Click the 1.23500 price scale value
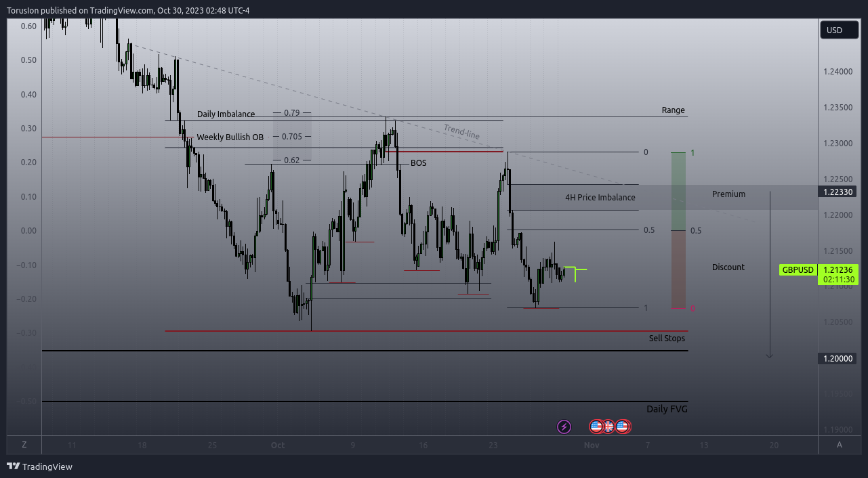This screenshot has height=478, width=868. pyautogui.click(x=838, y=108)
